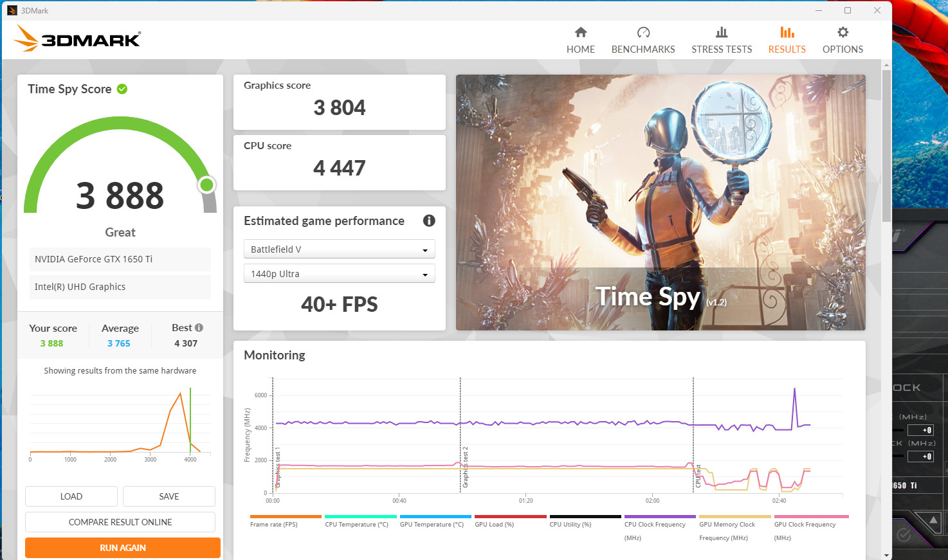The width and height of the screenshot is (948, 560).
Task: Click the 4 307 best score value
Action: 186,343
